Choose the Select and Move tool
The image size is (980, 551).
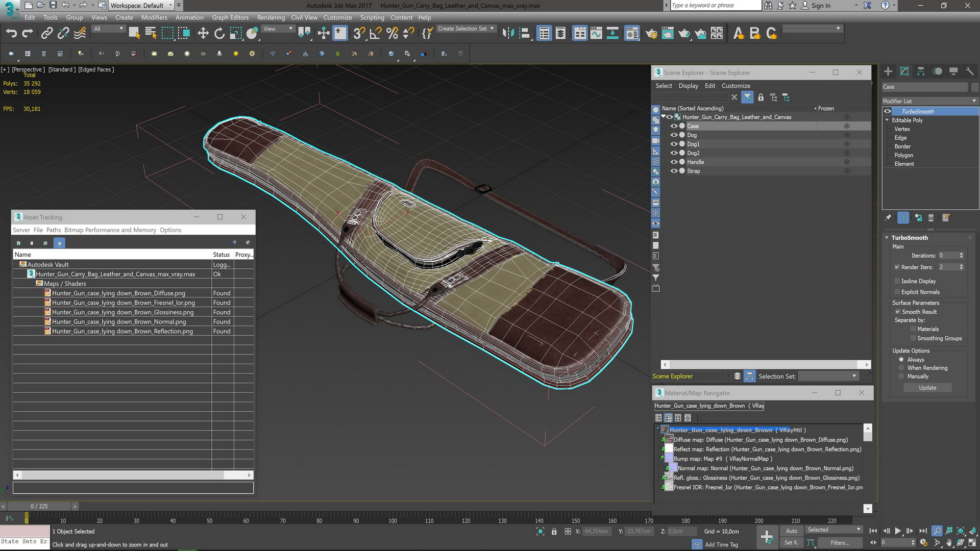coord(203,34)
